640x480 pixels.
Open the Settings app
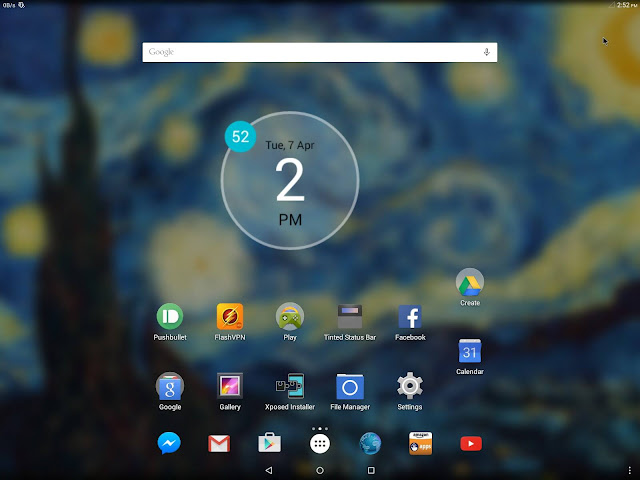410,385
